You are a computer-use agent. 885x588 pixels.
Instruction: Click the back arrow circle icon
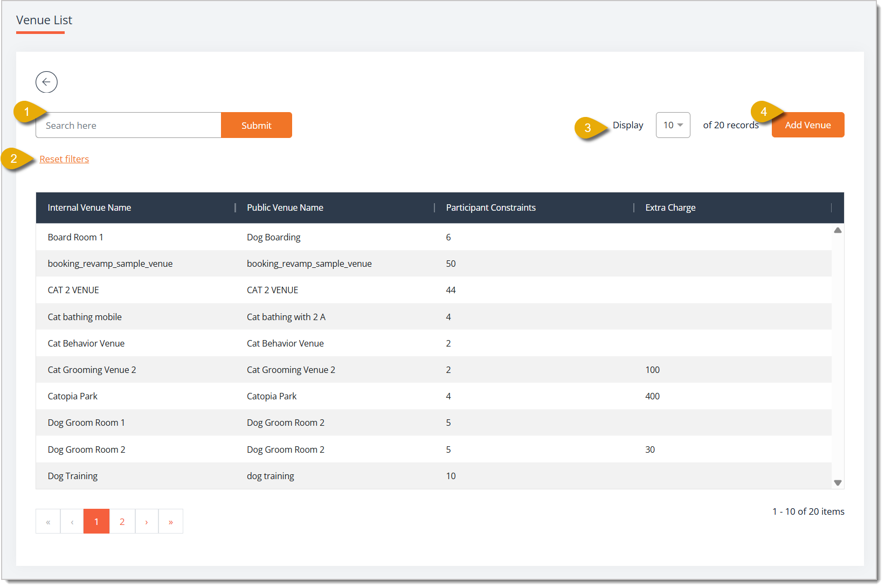click(46, 82)
